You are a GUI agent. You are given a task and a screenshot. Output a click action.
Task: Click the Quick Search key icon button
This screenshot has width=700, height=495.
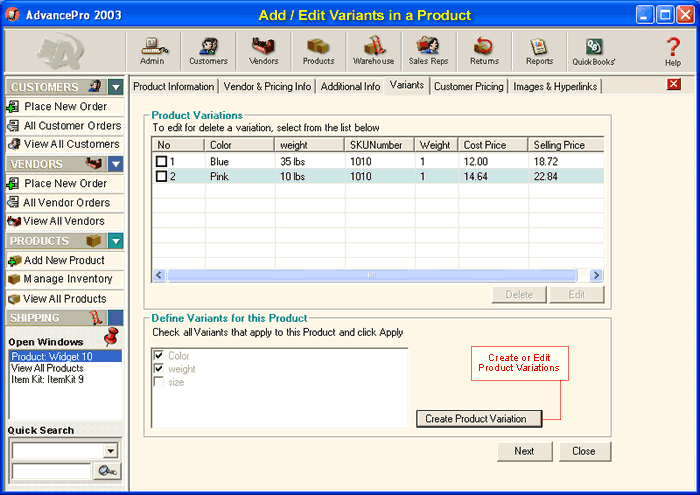point(107,471)
